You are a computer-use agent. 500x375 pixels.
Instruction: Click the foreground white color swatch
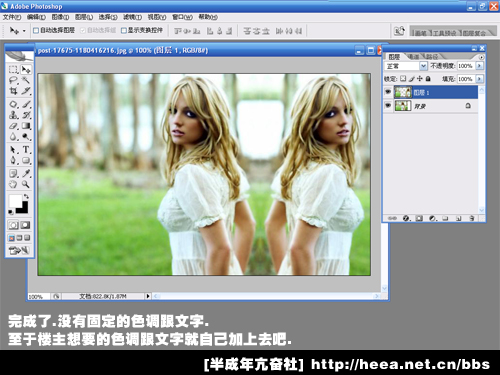[15, 201]
